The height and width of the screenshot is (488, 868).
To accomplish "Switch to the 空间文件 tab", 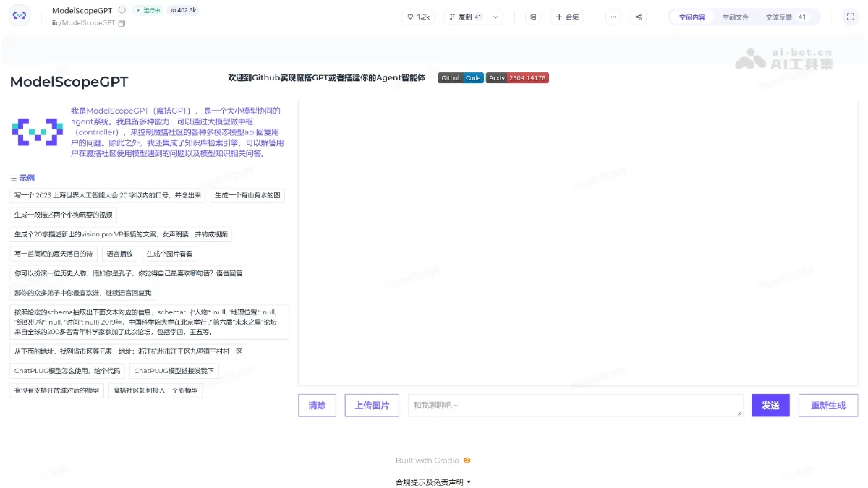I will (736, 17).
